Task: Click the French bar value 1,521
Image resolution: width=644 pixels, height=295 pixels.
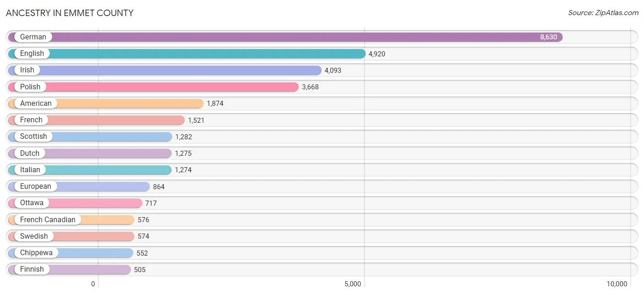Action: click(x=196, y=120)
